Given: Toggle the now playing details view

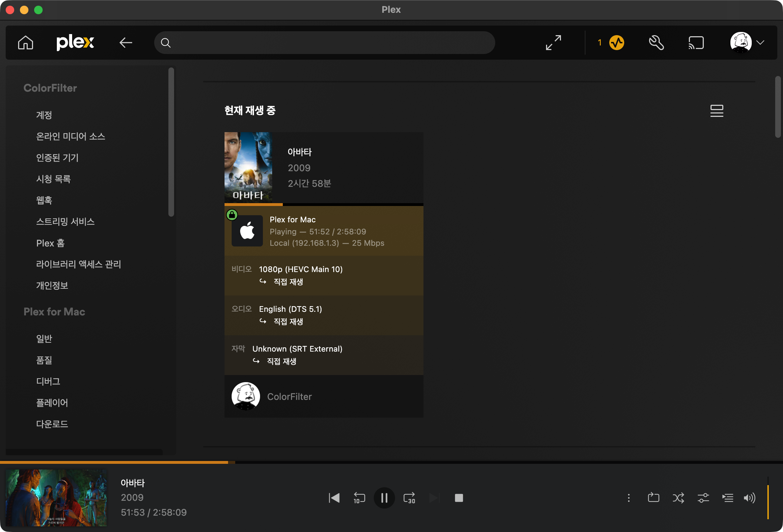Looking at the screenshot, I should [x=717, y=111].
